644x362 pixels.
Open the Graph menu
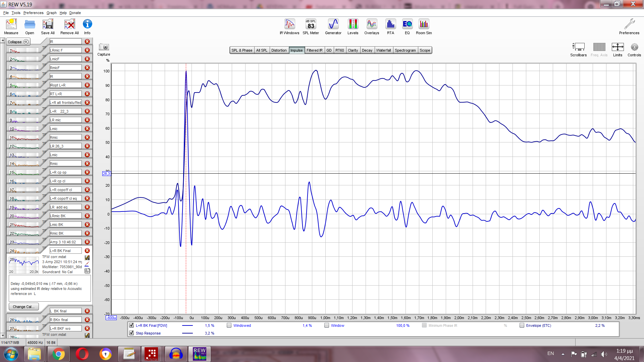coord(51,13)
